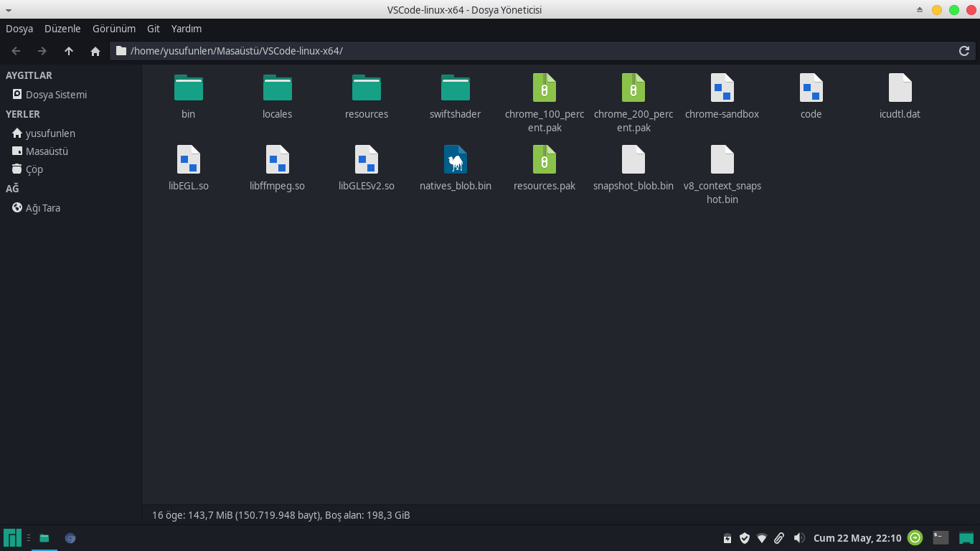Open the Yardım menu
Screen dimensions: 980x551
tap(187, 29)
